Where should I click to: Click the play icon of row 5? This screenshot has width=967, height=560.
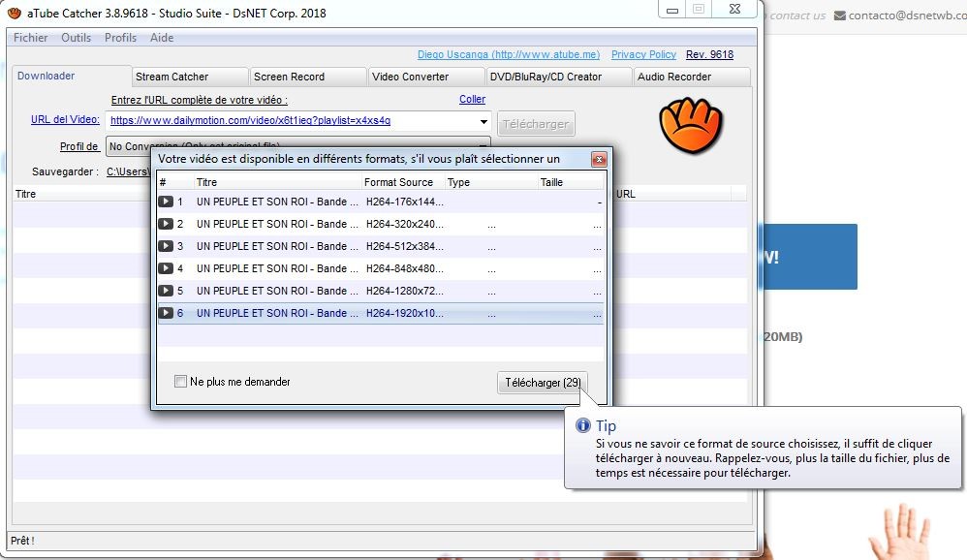coord(166,291)
